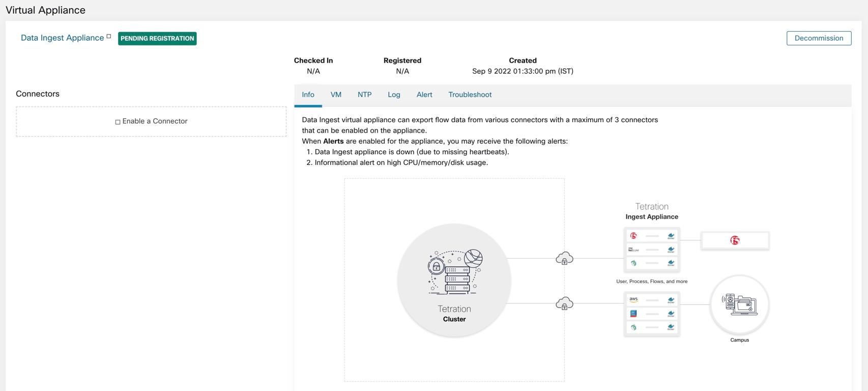Click the Tetration Cluster server icon
Screen dimensions: 868x391
pos(454,272)
